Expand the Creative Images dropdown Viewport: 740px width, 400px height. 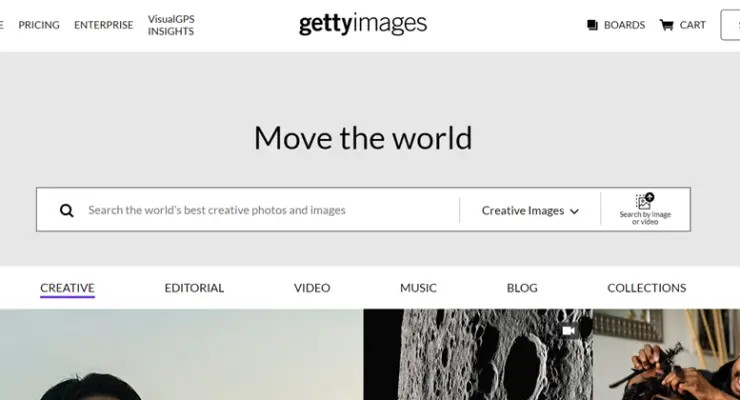(x=530, y=210)
